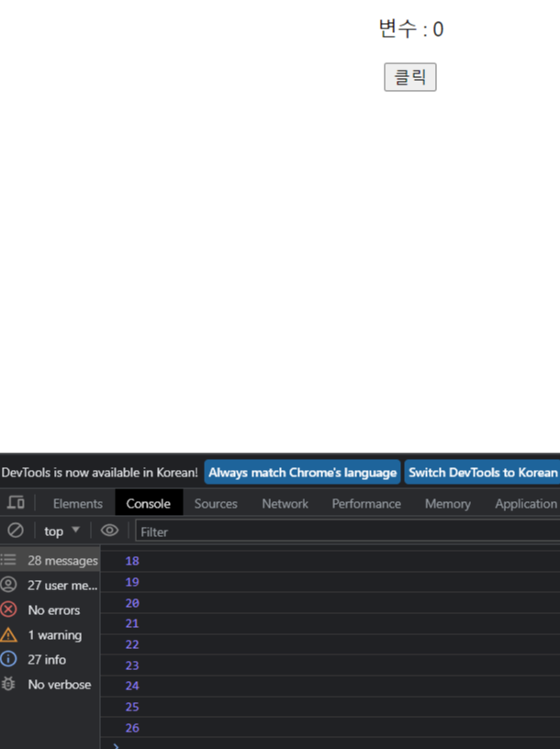Viewport: 560px width, 749px height.
Task: Select console log value 22
Action: pyautogui.click(x=132, y=644)
